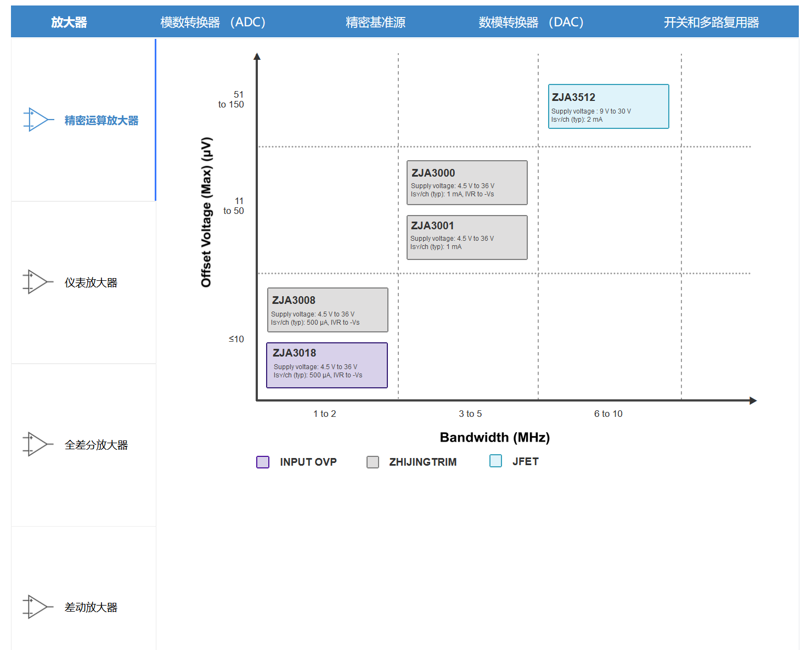Click the precision op-amp icon (精密运算放大器)

point(37,120)
